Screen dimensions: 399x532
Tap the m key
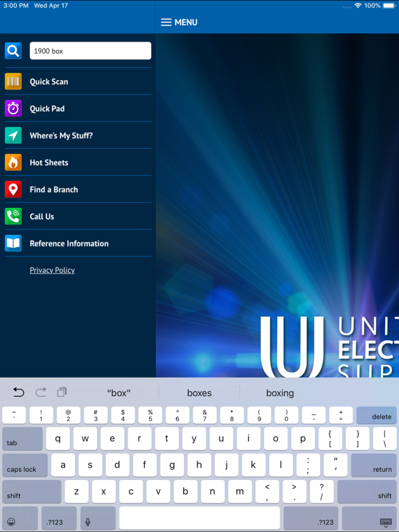pos(240,492)
